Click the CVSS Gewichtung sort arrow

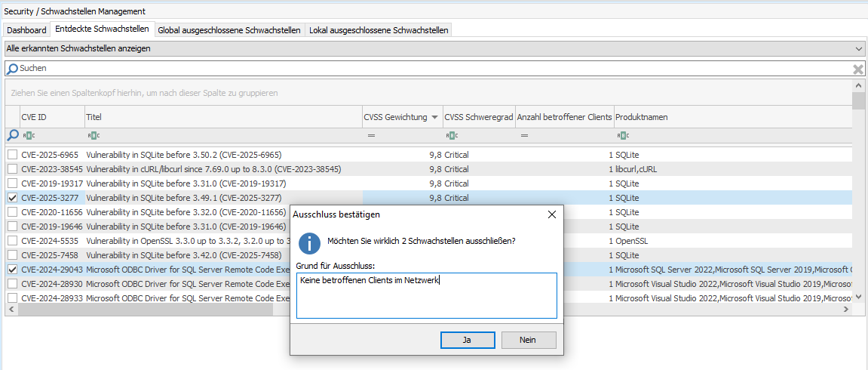point(434,118)
